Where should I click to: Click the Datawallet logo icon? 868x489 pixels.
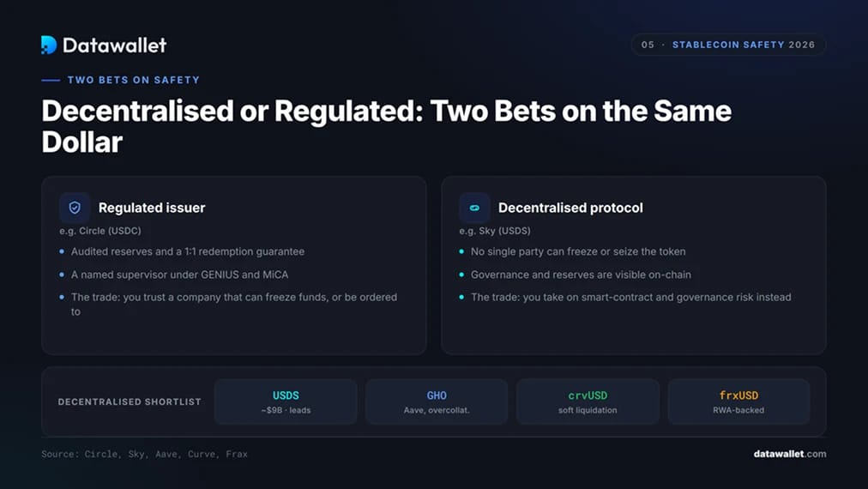[49, 45]
